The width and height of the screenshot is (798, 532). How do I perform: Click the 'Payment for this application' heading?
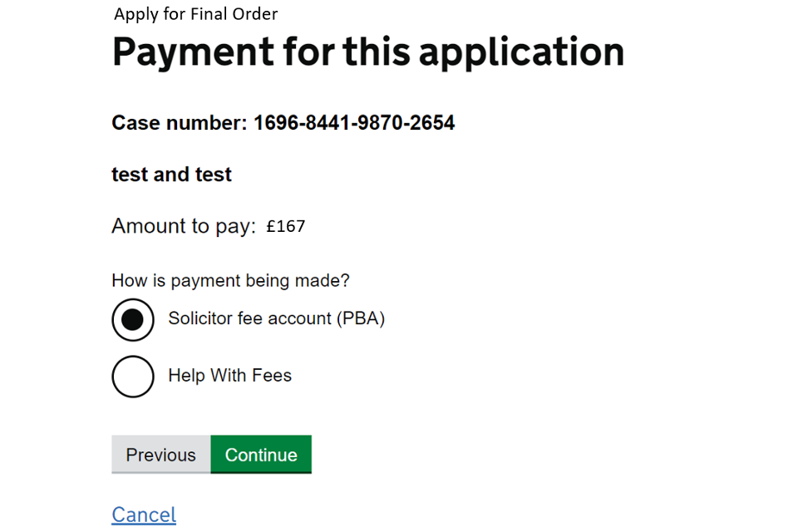(367, 52)
